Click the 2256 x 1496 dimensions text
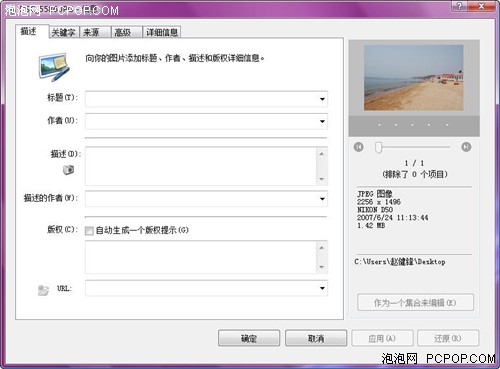 click(379, 202)
